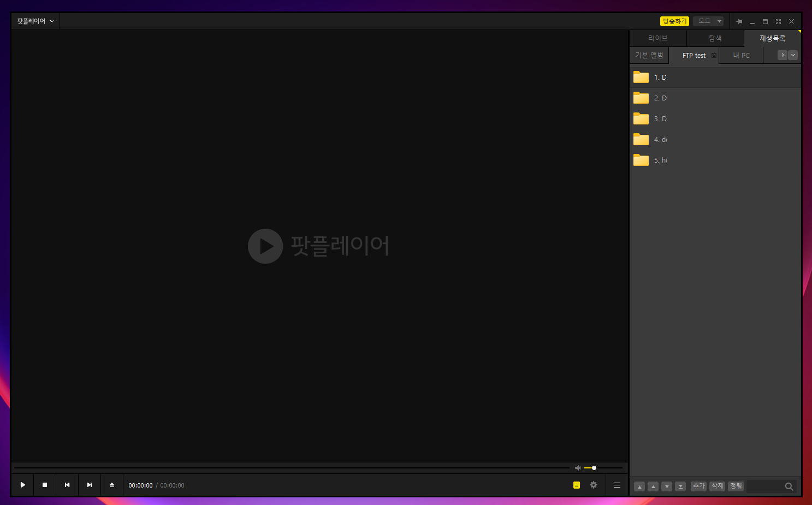This screenshot has width=812, height=505.
Task: Select the FTP test playlist tab
Action: click(x=694, y=55)
